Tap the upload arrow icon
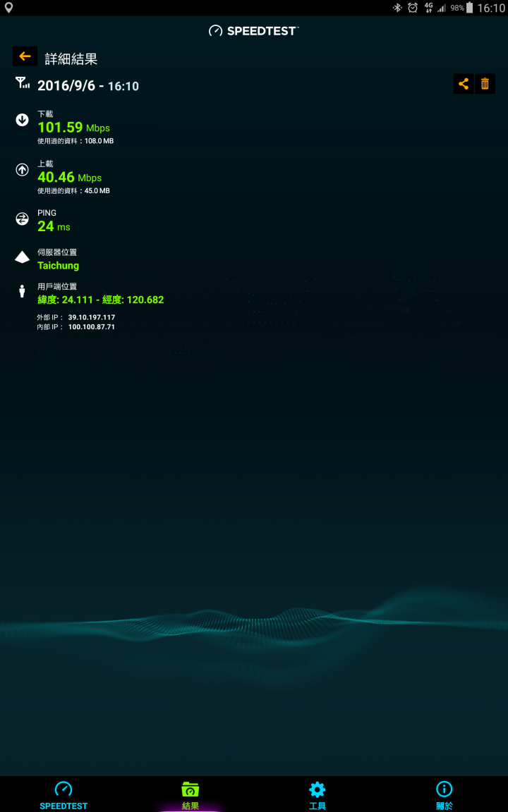This screenshot has height=812, width=508. [22, 169]
